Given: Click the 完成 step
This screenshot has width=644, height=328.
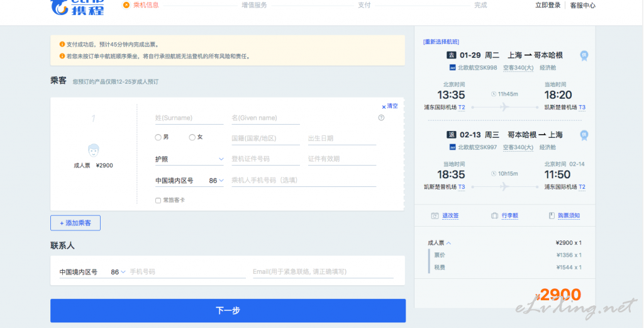Looking at the screenshot, I should click(480, 5).
